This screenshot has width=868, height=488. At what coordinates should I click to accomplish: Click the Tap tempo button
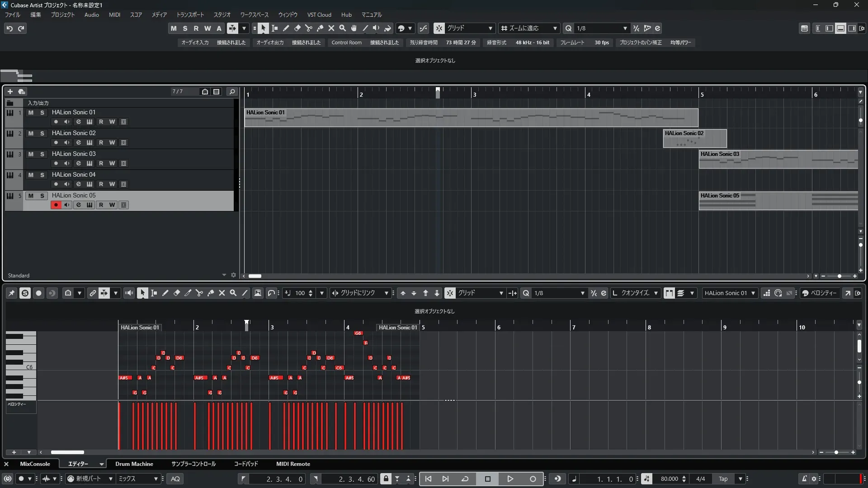point(723,479)
